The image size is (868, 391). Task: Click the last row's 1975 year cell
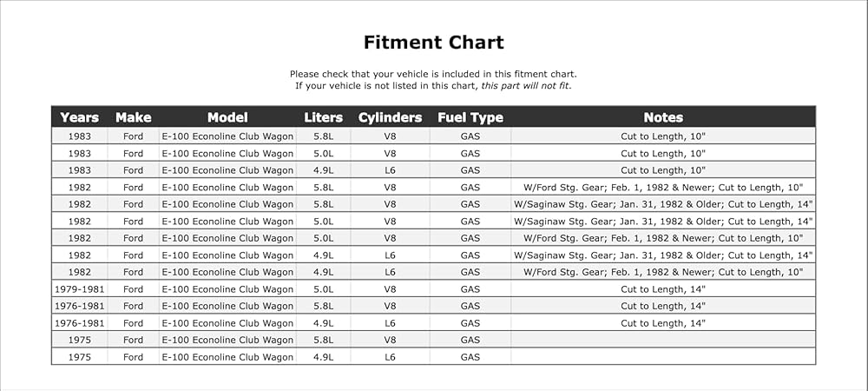pyautogui.click(x=79, y=357)
